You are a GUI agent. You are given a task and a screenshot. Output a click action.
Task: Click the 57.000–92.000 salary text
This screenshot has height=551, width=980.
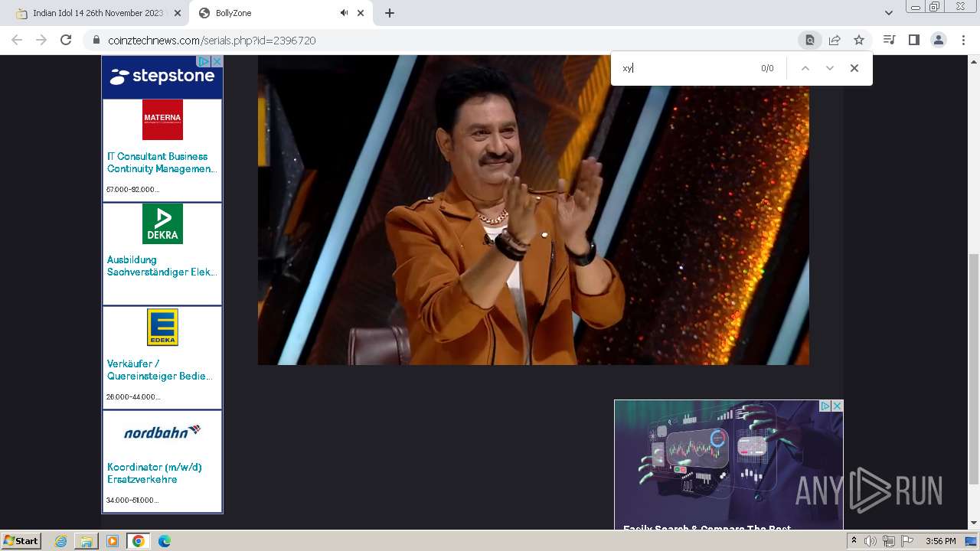pyautogui.click(x=132, y=189)
